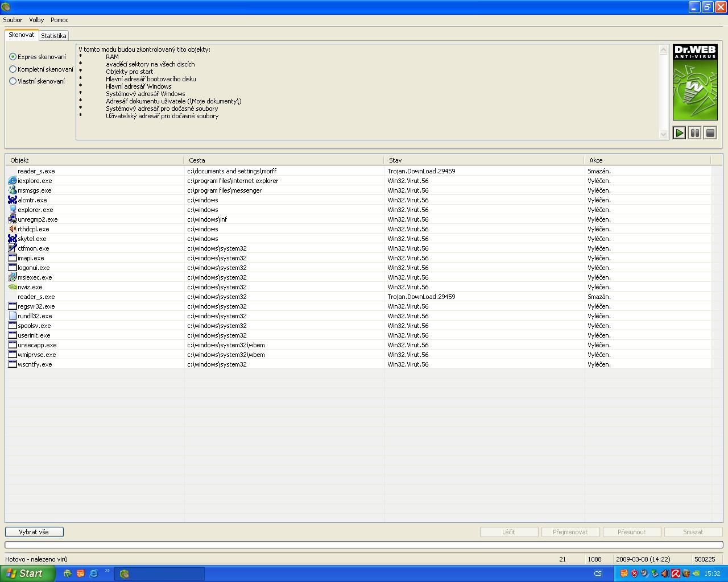
Task: Open the Pomoc menu
Action: click(60, 20)
